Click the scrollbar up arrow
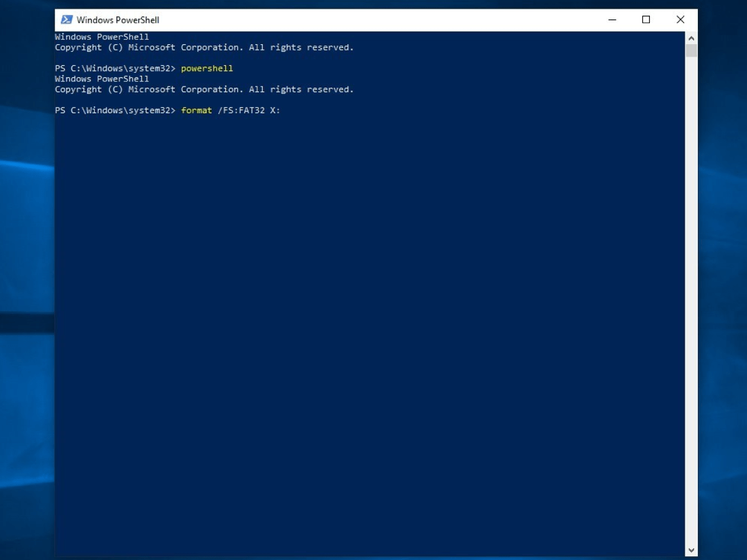 coord(691,37)
